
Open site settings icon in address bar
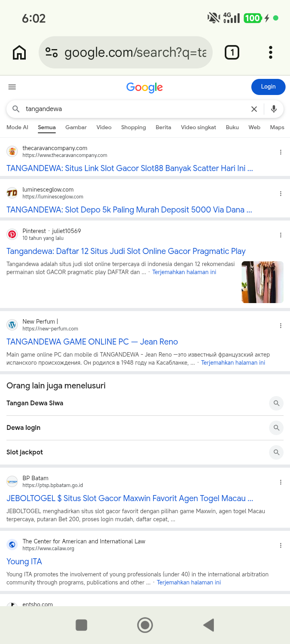(52, 52)
